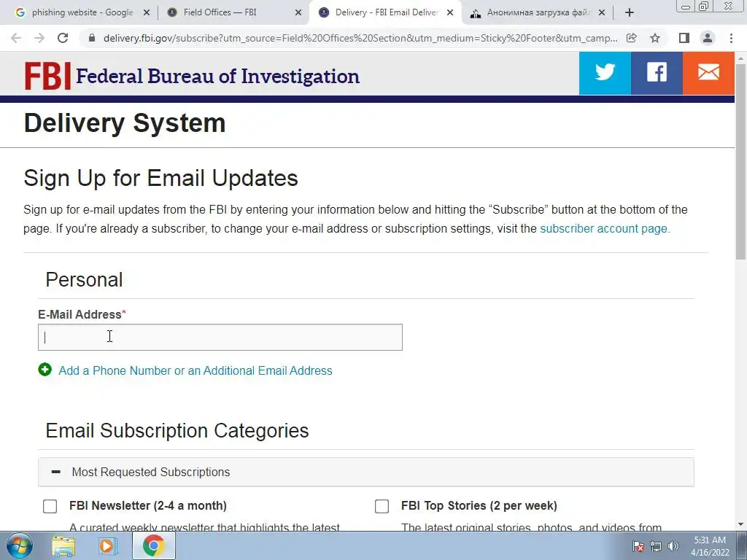Click Sign Up for Email Updates heading

pos(160,178)
